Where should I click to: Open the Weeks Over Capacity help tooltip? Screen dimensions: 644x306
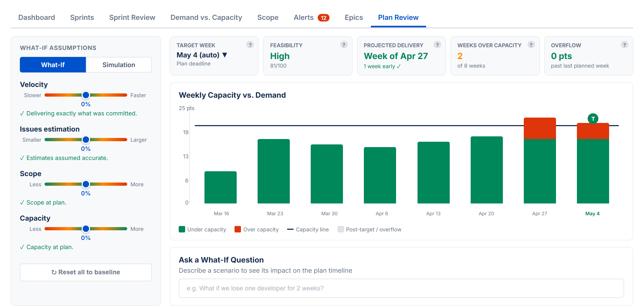pos(532,45)
